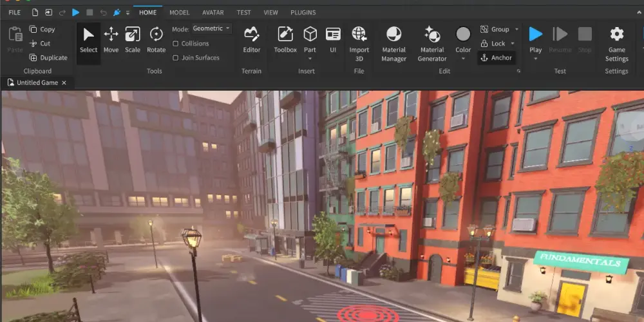The image size is (644, 322).
Task: Switch to the PLUGINS ribbon tab
Action: [x=303, y=12]
